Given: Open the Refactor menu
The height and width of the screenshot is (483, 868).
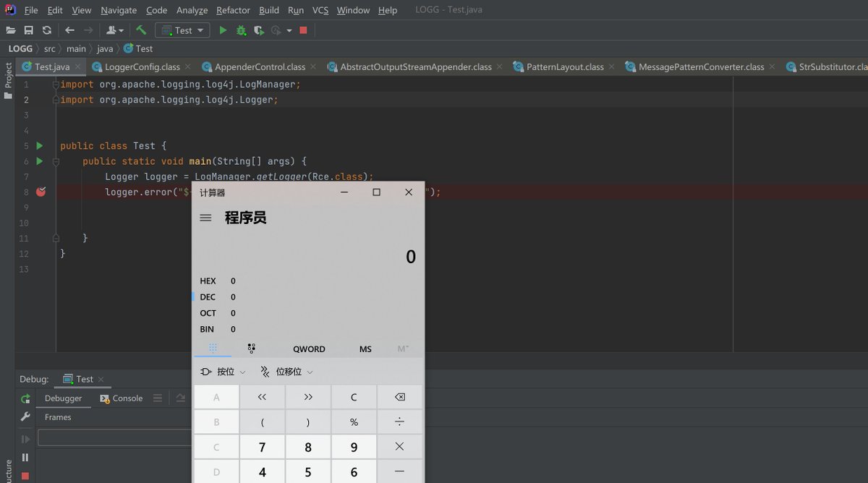Looking at the screenshot, I should pyautogui.click(x=233, y=10).
